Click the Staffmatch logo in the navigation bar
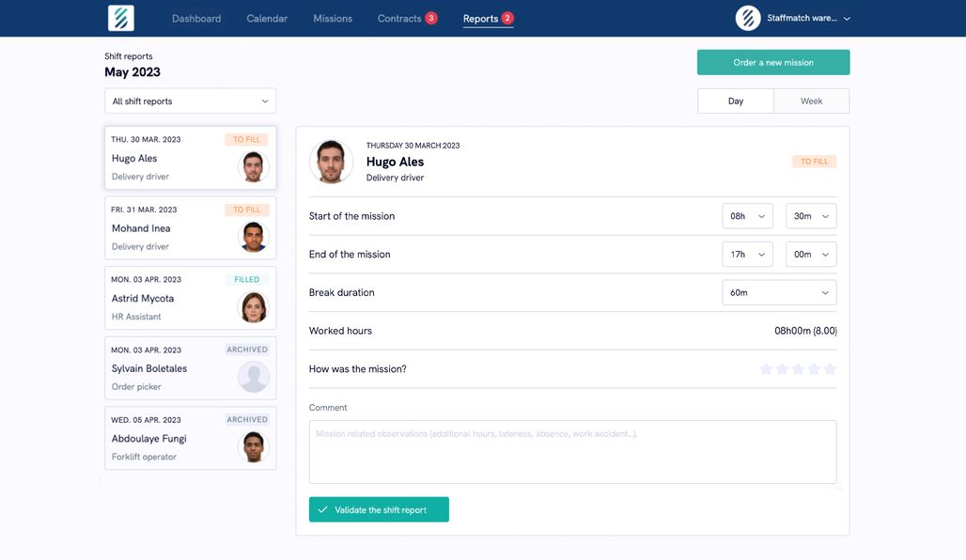The width and height of the screenshot is (966, 560). click(x=119, y=17)
